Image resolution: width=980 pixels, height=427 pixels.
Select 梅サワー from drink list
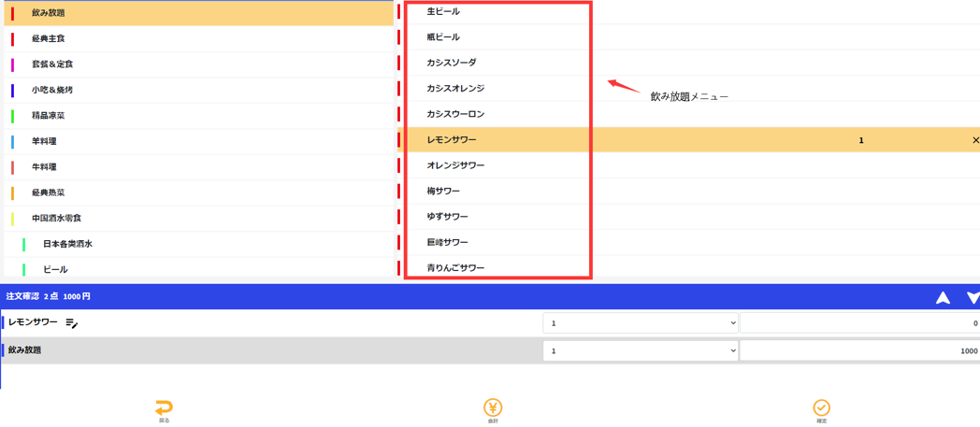coord(443,192)
